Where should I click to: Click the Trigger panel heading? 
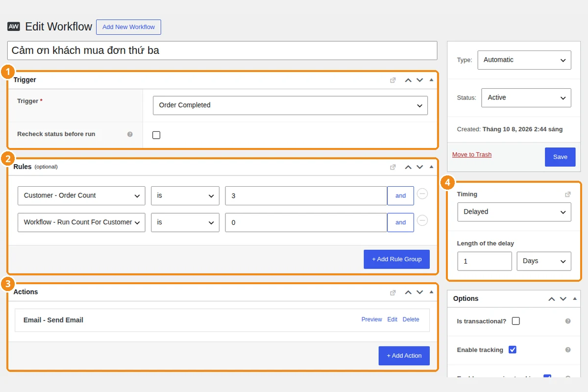(24, 80)
